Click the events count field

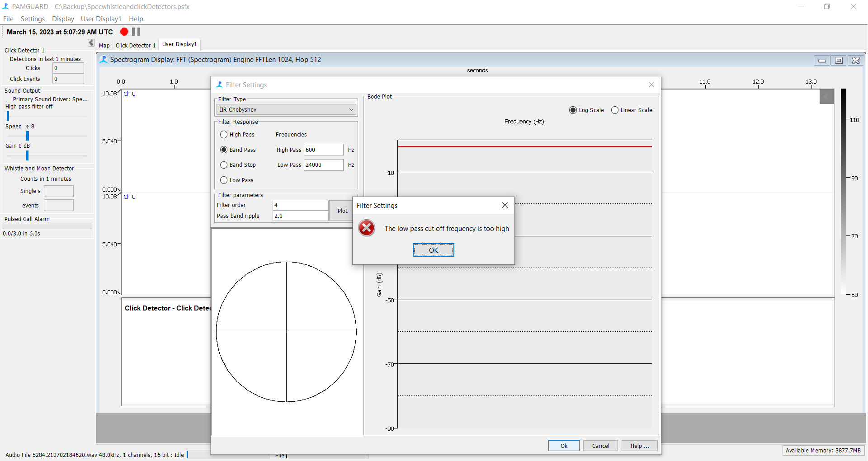coord(59,206)
